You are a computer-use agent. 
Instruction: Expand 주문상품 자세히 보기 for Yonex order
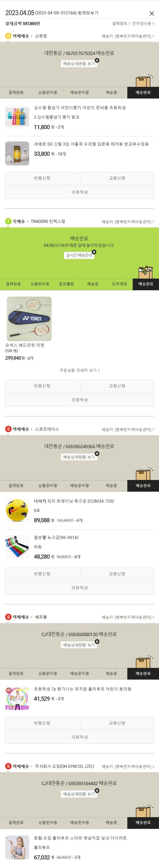(x=79, y=370)
